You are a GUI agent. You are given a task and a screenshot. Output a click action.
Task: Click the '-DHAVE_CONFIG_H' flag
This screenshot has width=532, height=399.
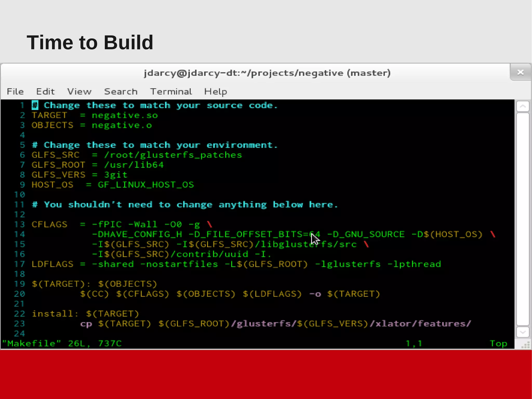(137, 234)
